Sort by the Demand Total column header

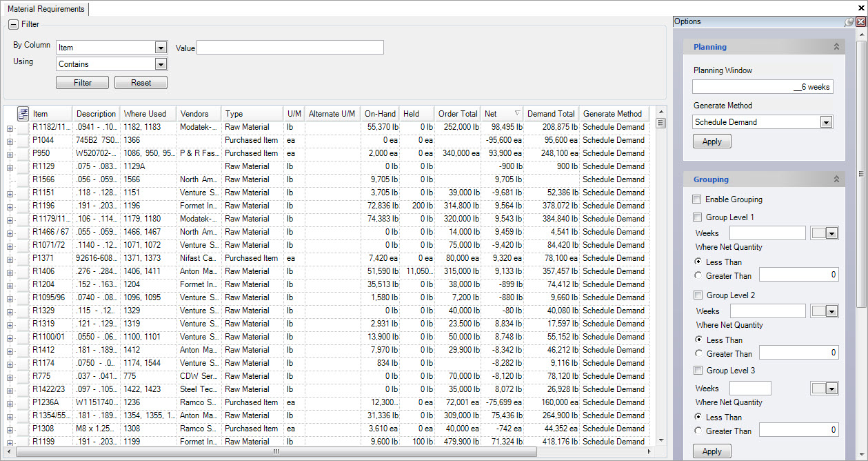click(x=550, y=114)
